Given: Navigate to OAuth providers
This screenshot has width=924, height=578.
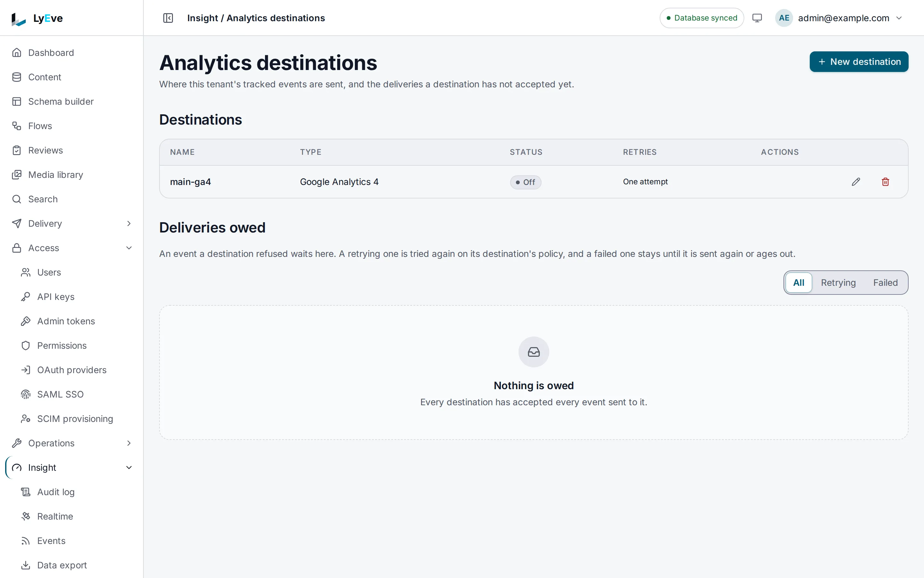Looking at the screenshot, I should (x=72, y=370).
